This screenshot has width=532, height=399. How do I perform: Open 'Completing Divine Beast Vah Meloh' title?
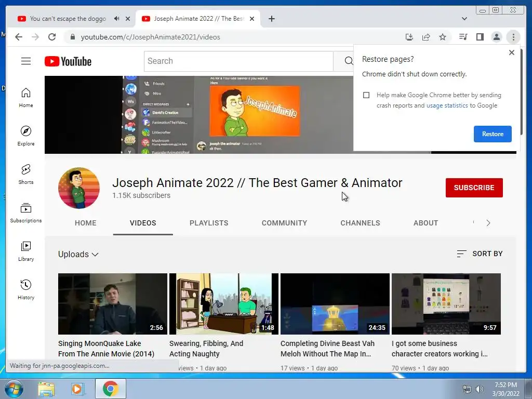[x=327, y=349]
